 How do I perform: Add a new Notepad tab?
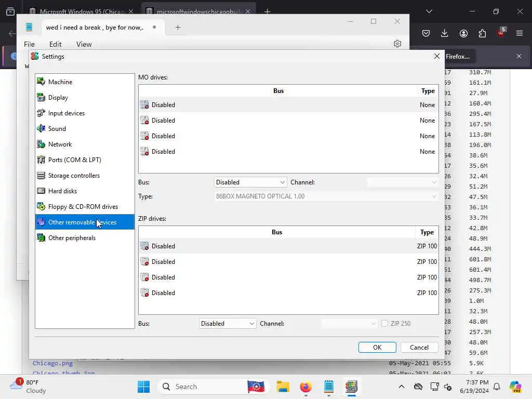point(178,28)
